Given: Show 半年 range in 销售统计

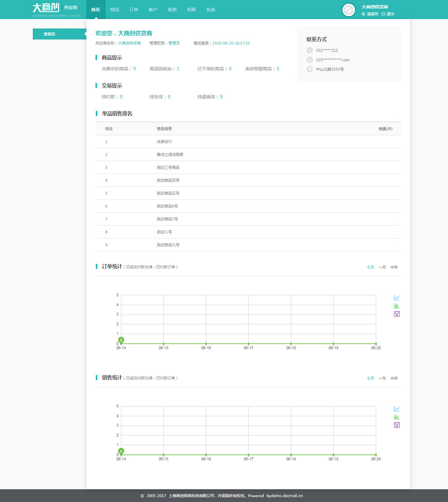Looking at the screenshot, I should (x=394, y=378).
